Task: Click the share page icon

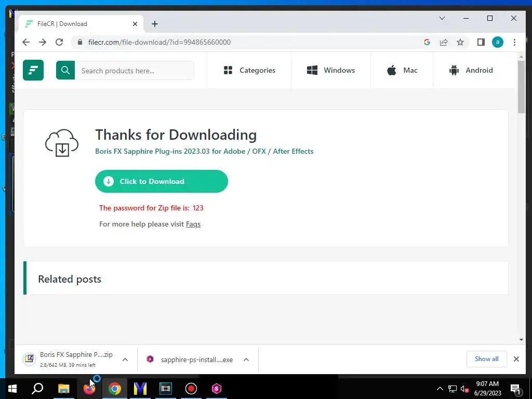Action: coord(444,42)
